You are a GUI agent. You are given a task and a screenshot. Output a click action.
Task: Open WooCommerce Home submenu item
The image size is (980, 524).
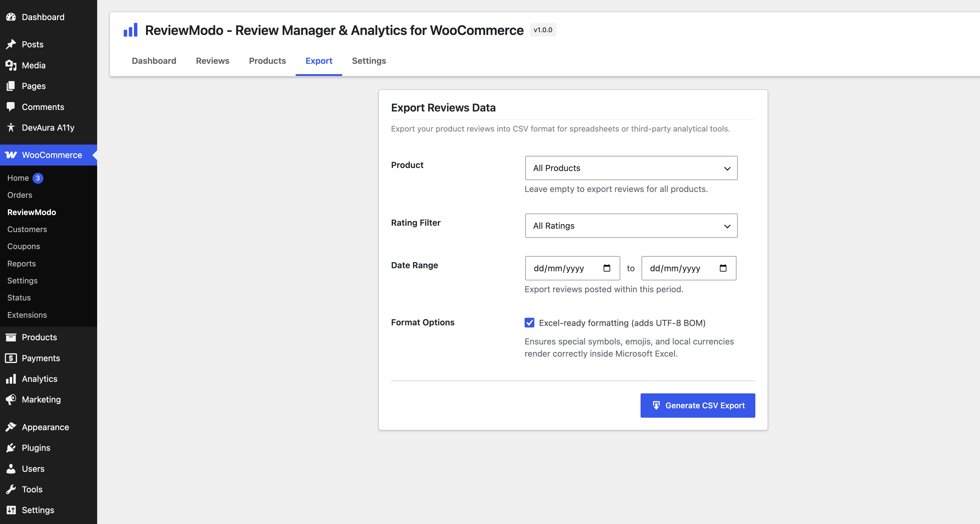[18, 178]
